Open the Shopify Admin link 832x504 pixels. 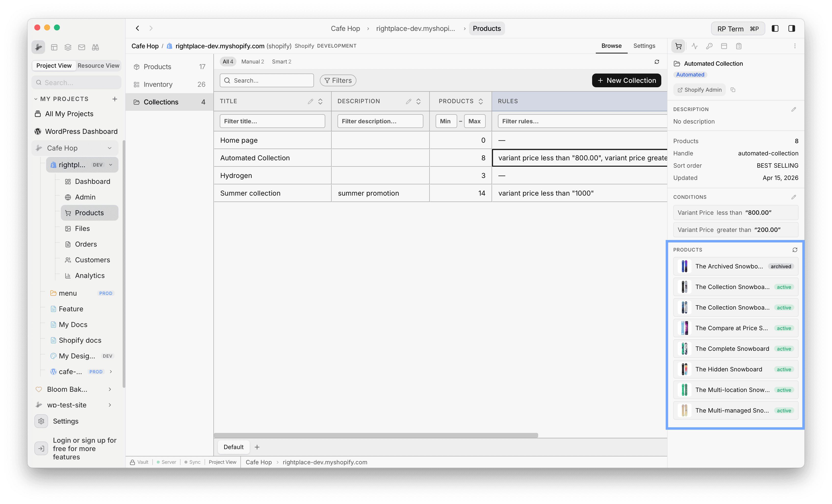pyautogui.click(x=699, y=90)
